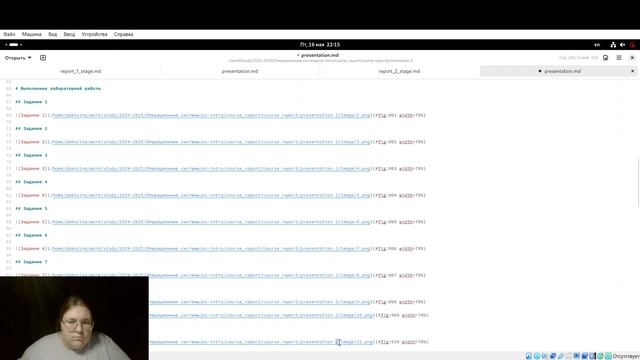The image size is (640, 360).
Task: Click the red power icon in the top bar
Action: (x=633, y=44)
